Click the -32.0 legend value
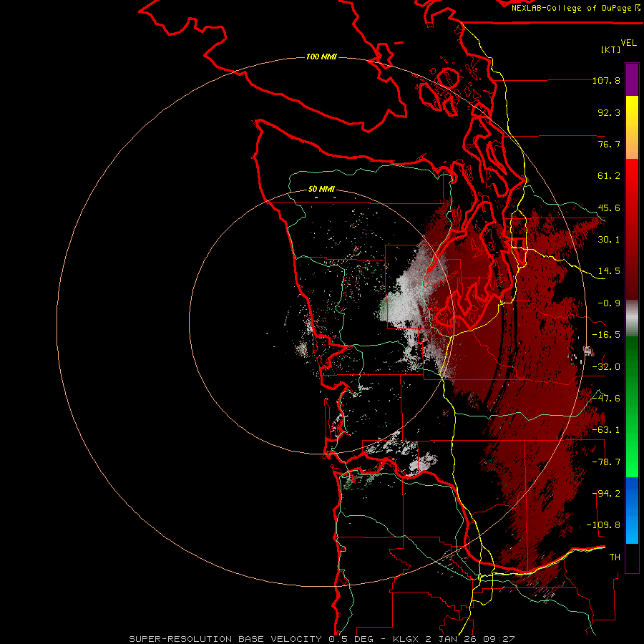The width and height of the screenshot is (644, 644). pos(606,367)
